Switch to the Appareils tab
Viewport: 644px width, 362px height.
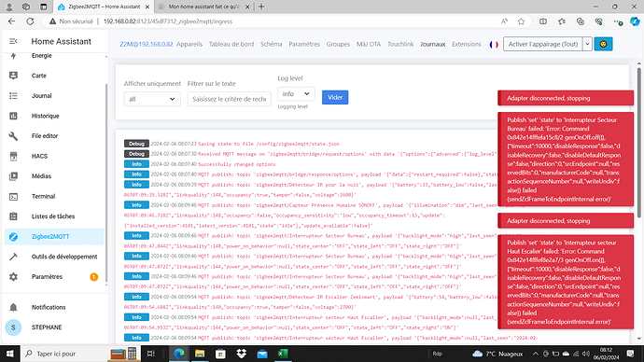pos(189,44)
